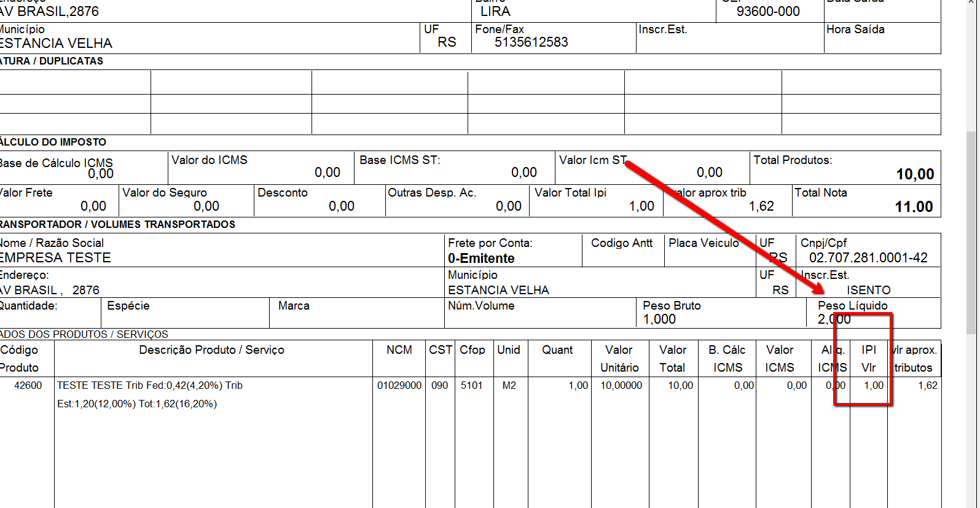Click the IPI Vlr column header
This screenshot has height=508, width=980.
coord(869,359)
